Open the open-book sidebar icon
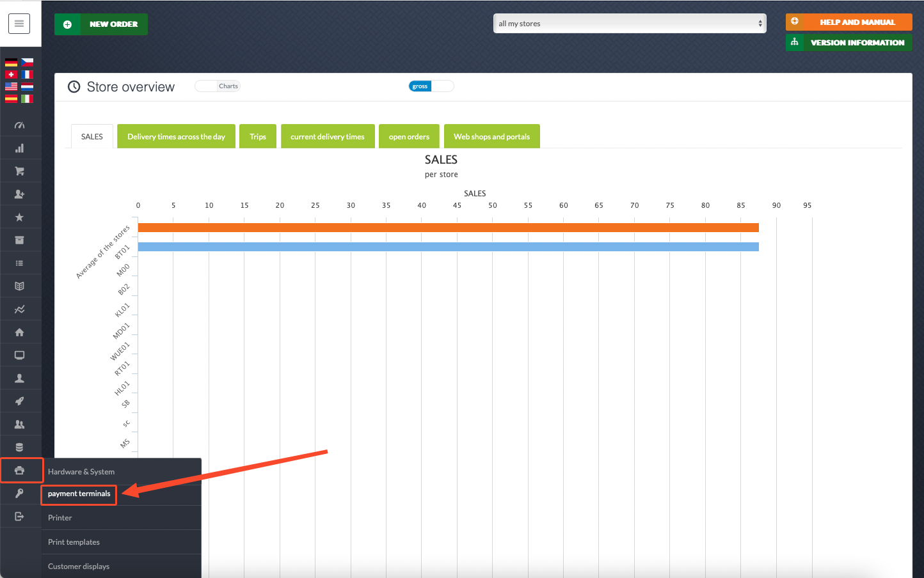The image size is (924, 578). [x=20, y=286]
